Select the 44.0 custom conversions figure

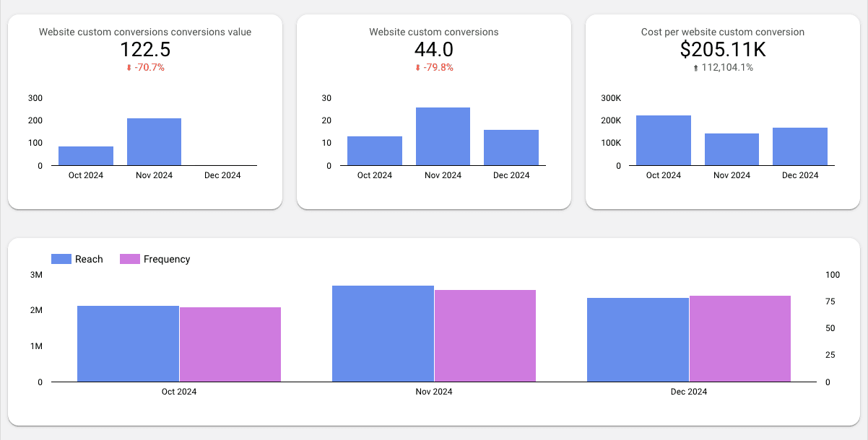pyautogui.click(x=434, y=50)
